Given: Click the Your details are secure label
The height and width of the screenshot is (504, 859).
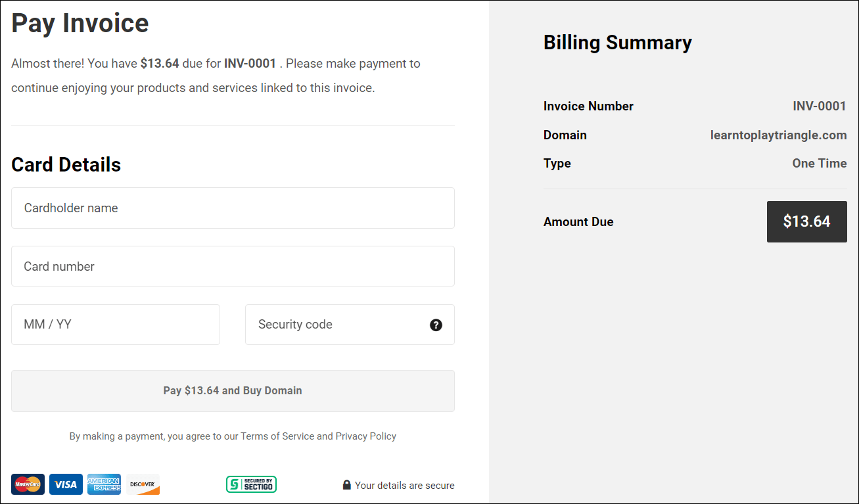Looking at the screenshot, I should point(405,485).
